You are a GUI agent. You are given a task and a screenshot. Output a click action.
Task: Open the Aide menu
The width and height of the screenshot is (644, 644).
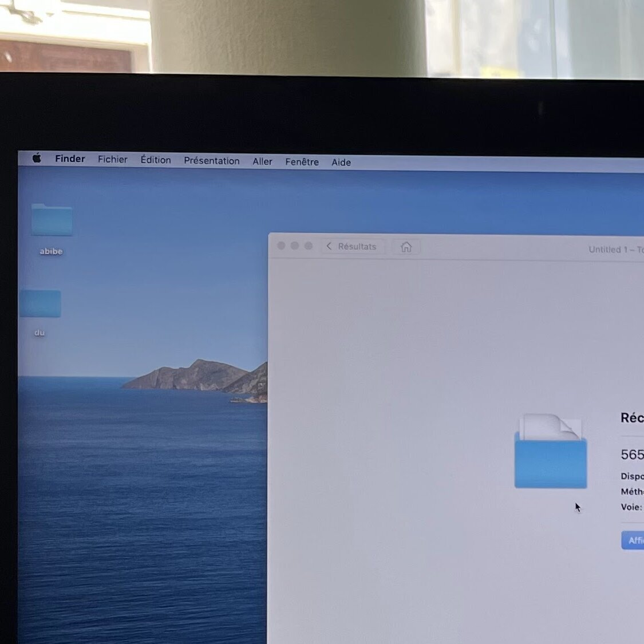[x=341, y=163]
